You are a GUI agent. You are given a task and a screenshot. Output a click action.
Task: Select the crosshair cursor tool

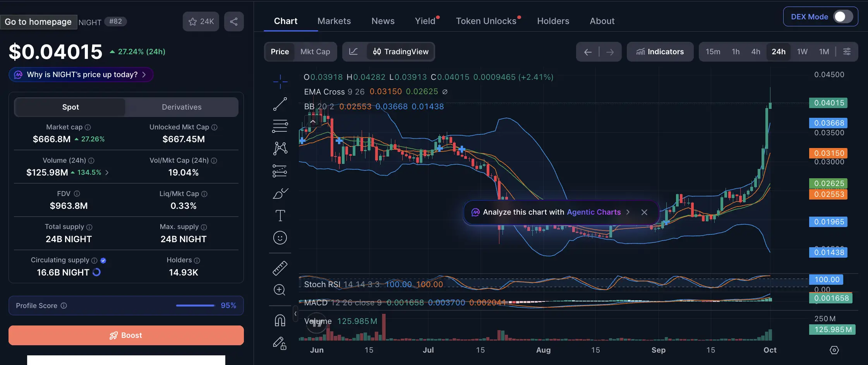tap(280, 81)
